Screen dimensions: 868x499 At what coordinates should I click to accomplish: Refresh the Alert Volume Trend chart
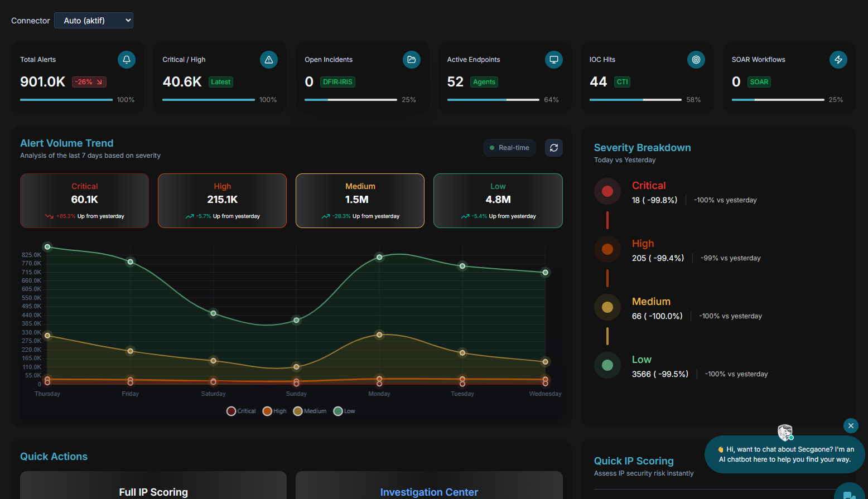coord(554,148)
